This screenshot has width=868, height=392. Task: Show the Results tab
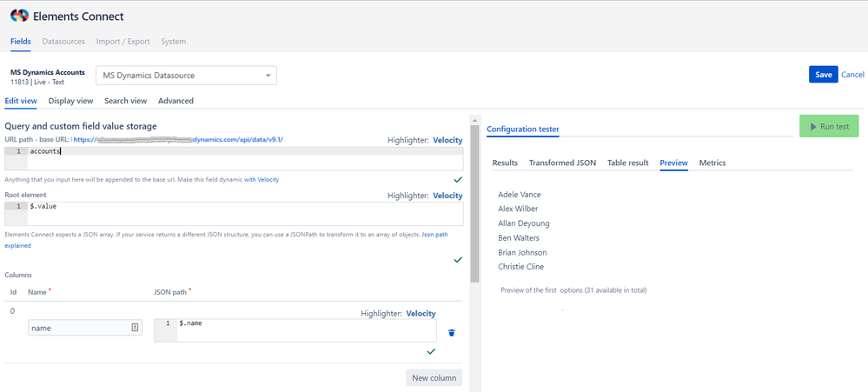click(505, 163)
